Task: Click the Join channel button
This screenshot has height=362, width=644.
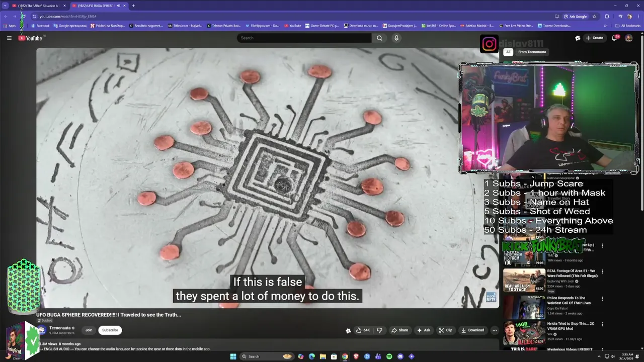Action: click(x=89, y=330)
